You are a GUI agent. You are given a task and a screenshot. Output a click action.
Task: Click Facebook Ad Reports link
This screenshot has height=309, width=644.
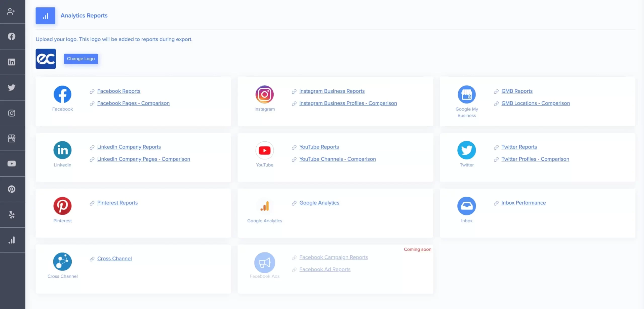[x=325, y=269]
